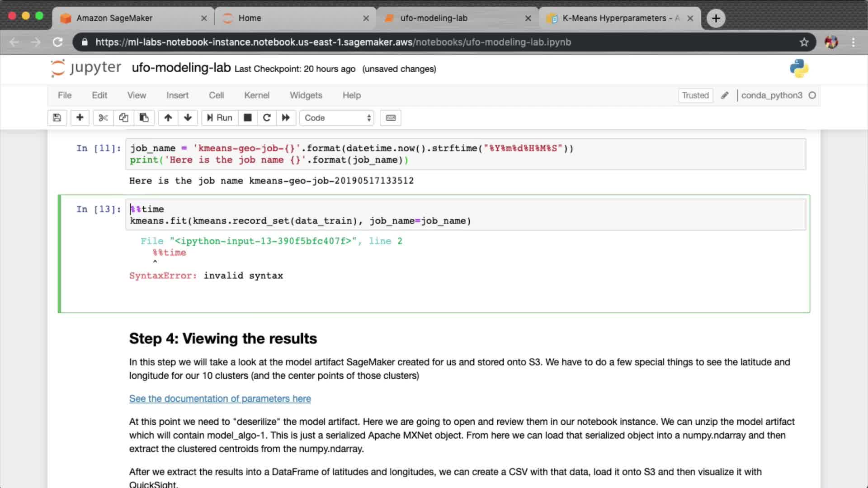This screenshot has width=868, height=488.
Task: Cut selected cells with scissors icon
Action: click(103, 118)
